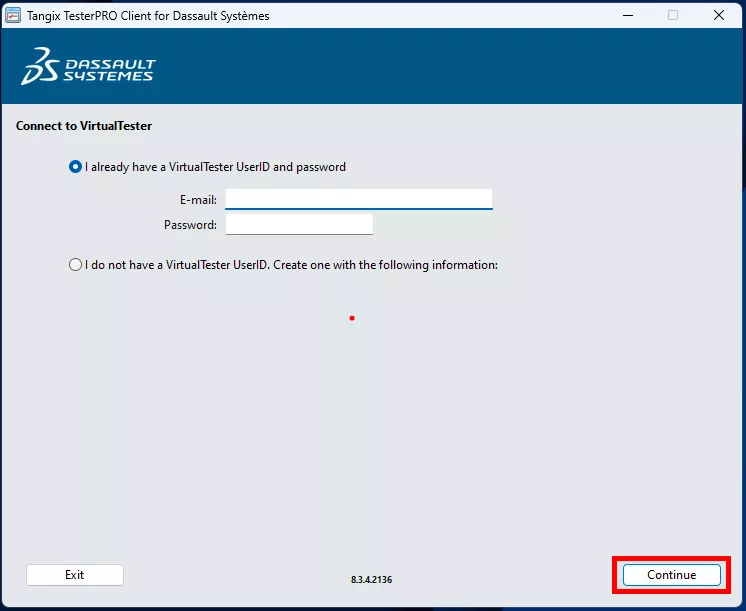Screen dimensions: 746x611
Task: Click the "I already have a VirtualTester UserID and password" label text
Action: (215, 167)
